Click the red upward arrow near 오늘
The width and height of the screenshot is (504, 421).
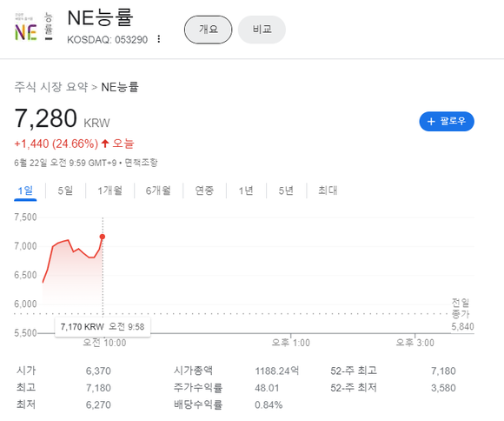[x=105, y=144]
